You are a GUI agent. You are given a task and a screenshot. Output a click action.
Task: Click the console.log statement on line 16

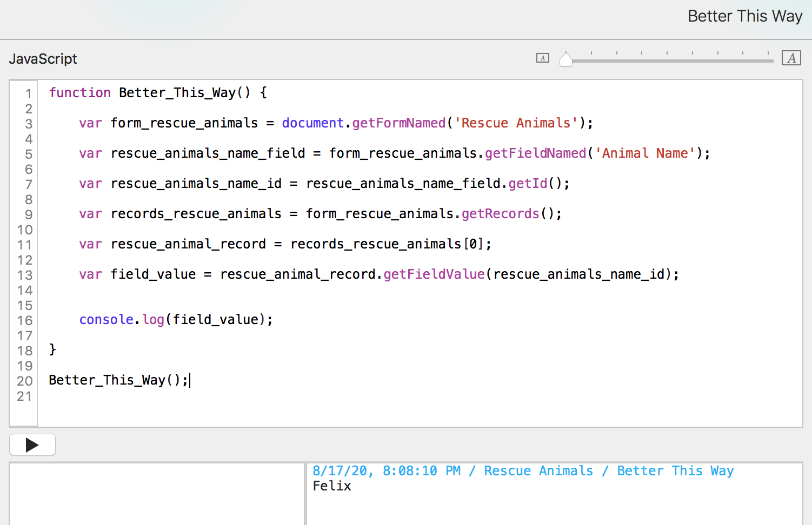176,320
